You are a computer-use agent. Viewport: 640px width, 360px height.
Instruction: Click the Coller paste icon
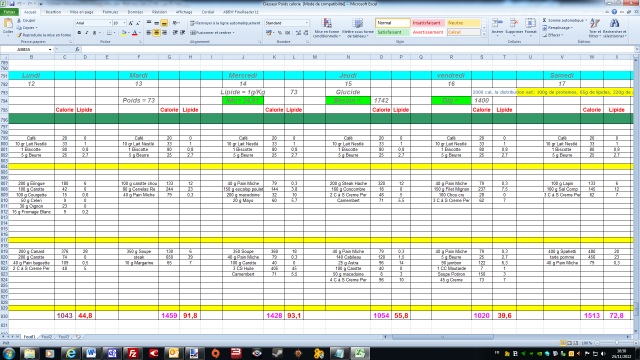(8, 27)
